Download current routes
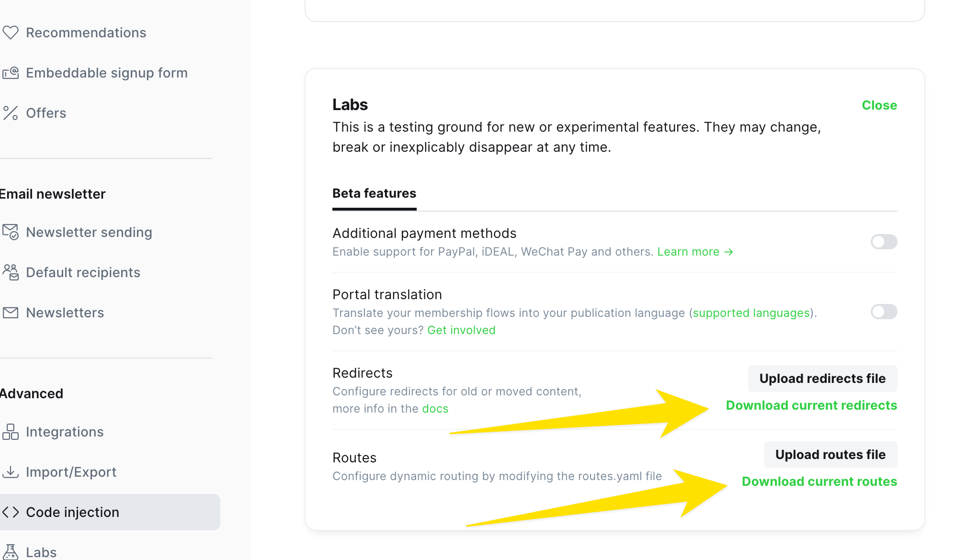The height and width of the screenshot is (560, 978). [x=819, y=482]
